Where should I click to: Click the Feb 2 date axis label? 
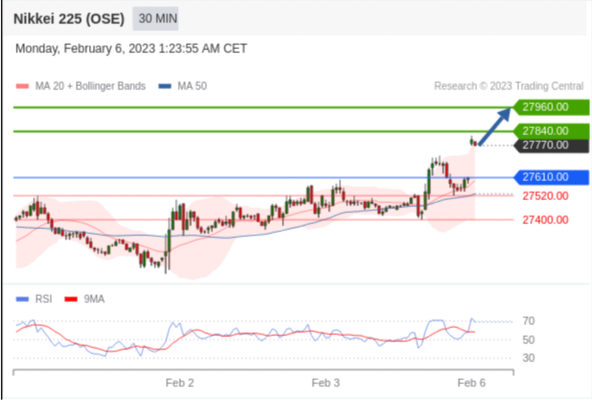tap(180, 383)
